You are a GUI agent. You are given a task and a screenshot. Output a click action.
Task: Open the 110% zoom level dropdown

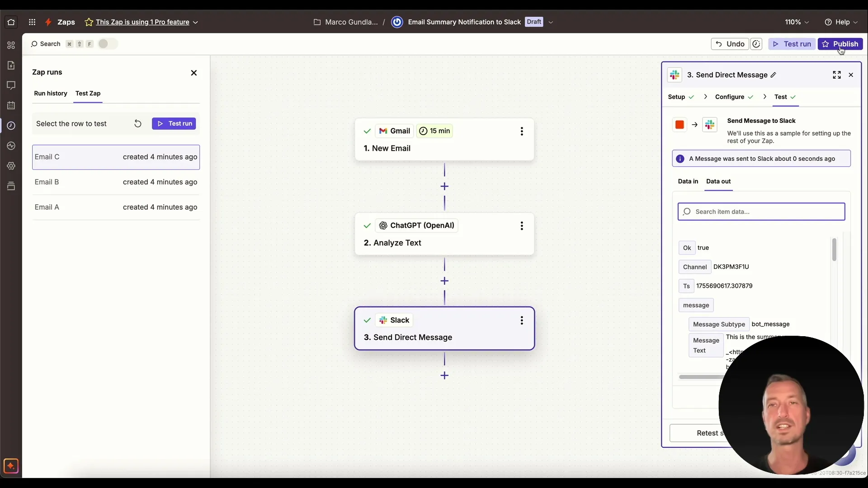(797, 22)
